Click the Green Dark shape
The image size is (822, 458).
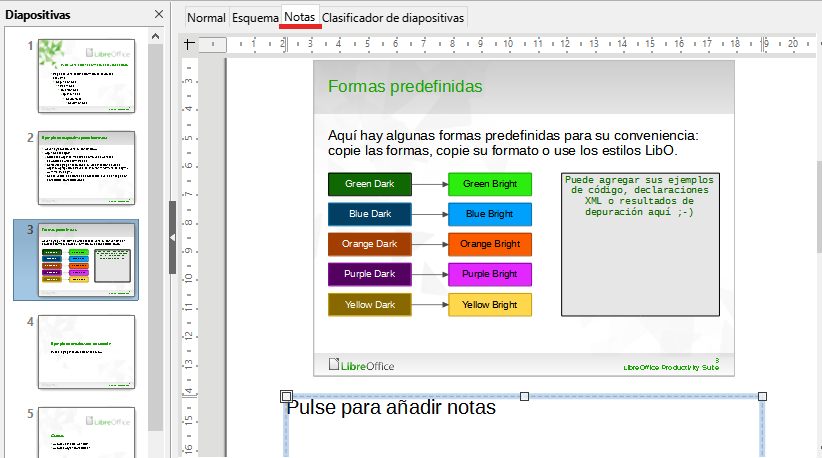pyautogui.click(x=370, y=184)
